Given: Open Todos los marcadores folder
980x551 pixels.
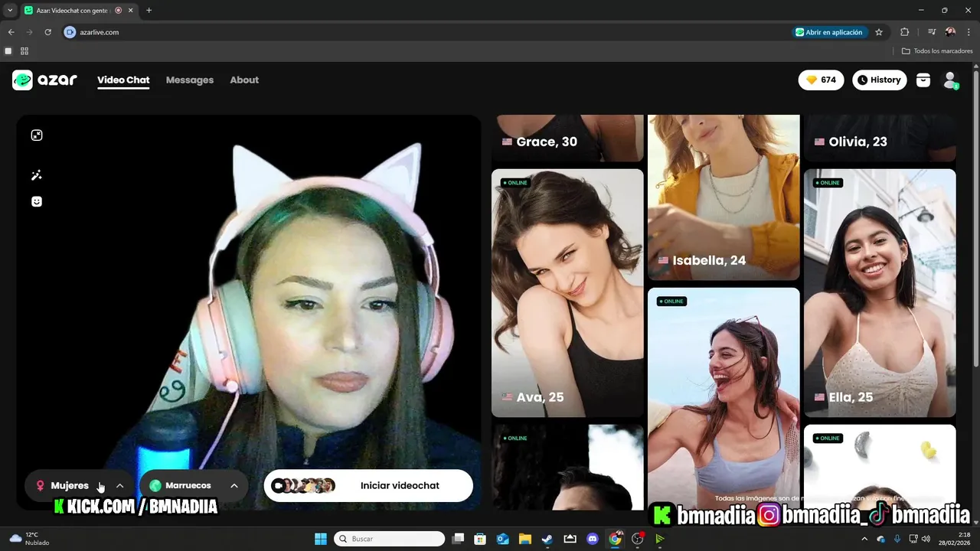Looking at the screenshot, I should [x=937, y=51].
